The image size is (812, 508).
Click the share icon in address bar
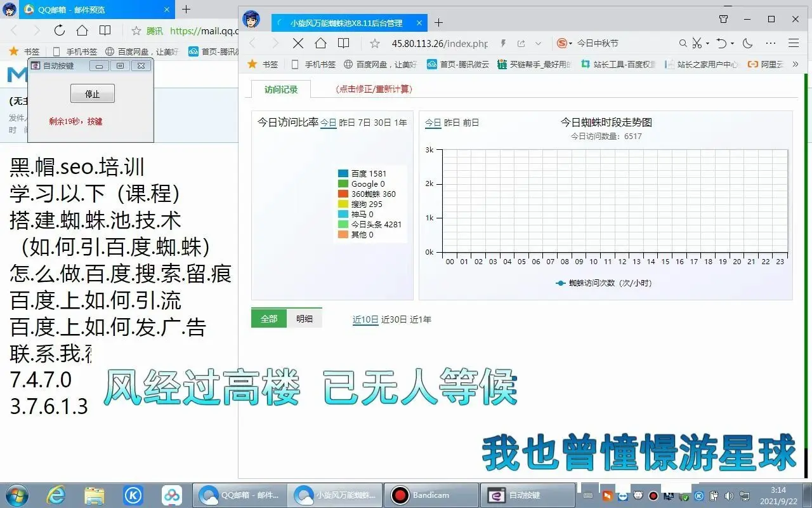coord(521,43)
